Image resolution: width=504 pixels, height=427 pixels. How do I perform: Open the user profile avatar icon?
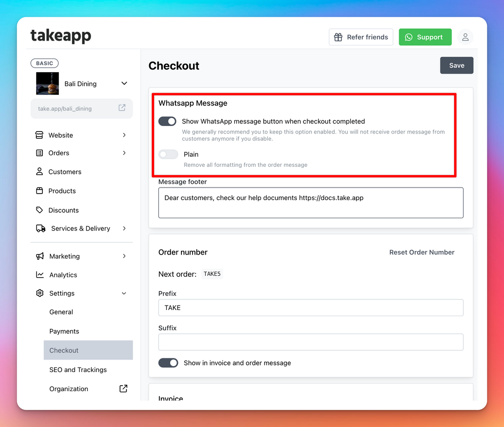[465, 37]
